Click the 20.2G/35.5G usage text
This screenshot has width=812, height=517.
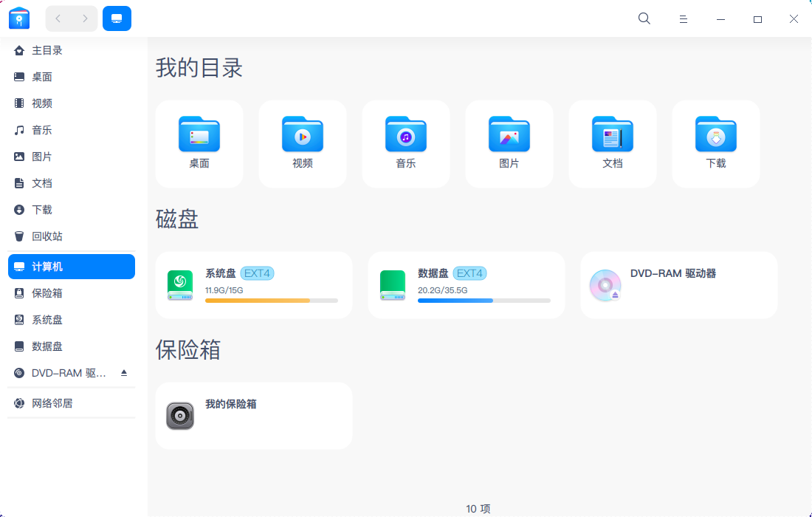443,290
